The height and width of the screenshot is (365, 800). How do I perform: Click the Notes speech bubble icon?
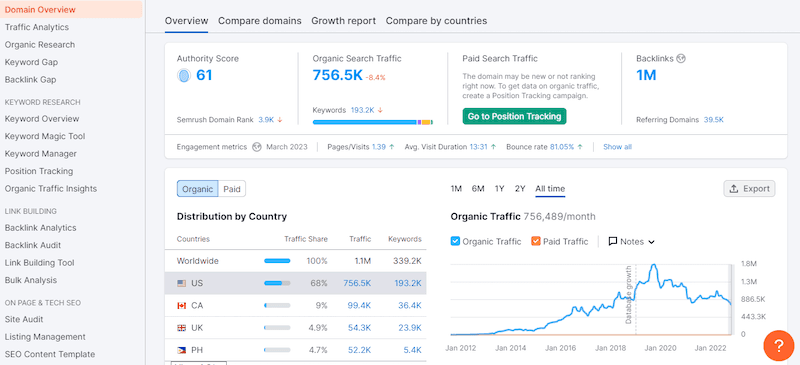click(x=613, y=241)
